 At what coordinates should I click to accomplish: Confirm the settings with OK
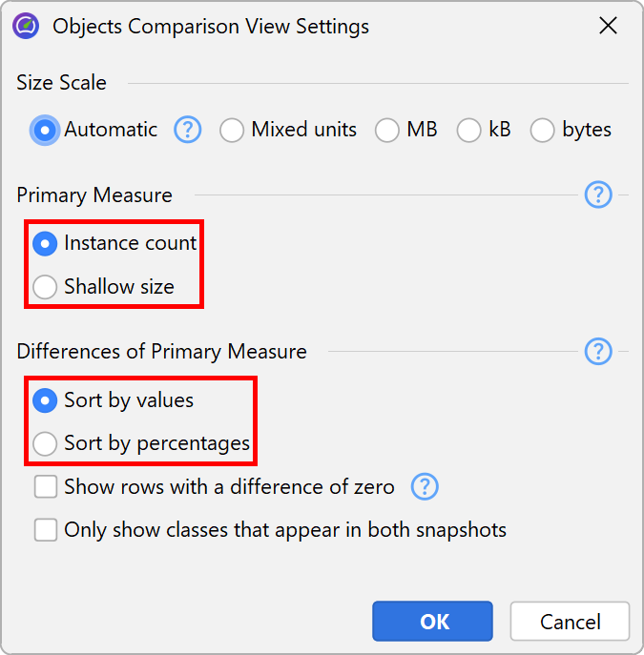click(432, 622)
